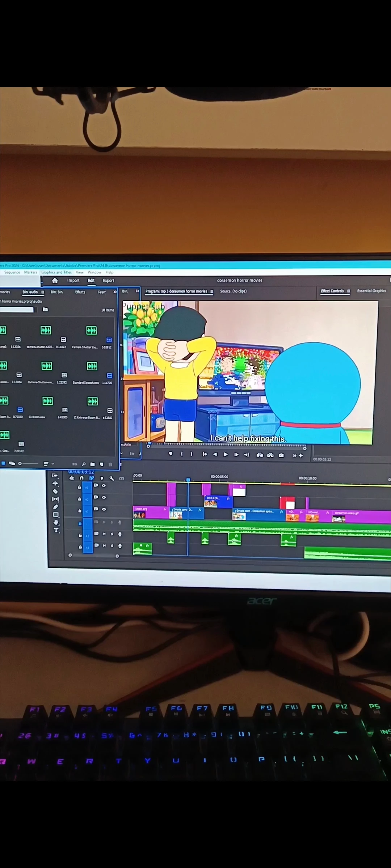Select the Track Select Forward tool
This screenshot has width=391, height=868.
click(x=55, y=476)
